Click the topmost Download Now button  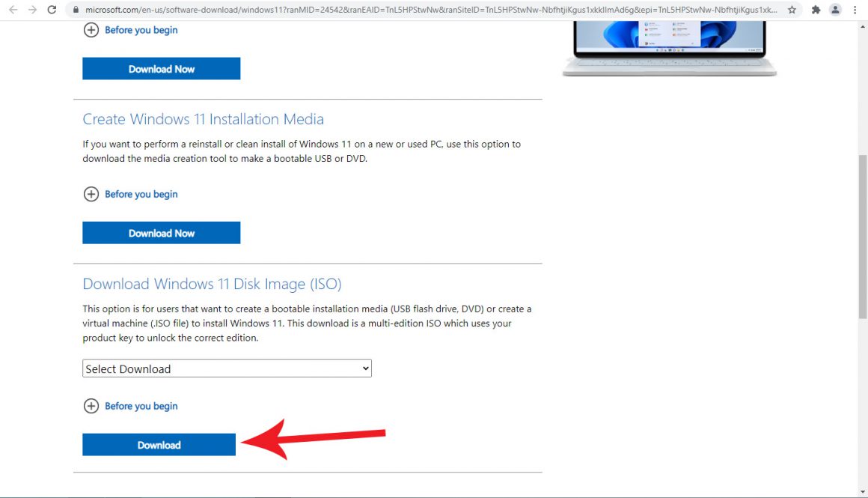click(x=161, y=68)
